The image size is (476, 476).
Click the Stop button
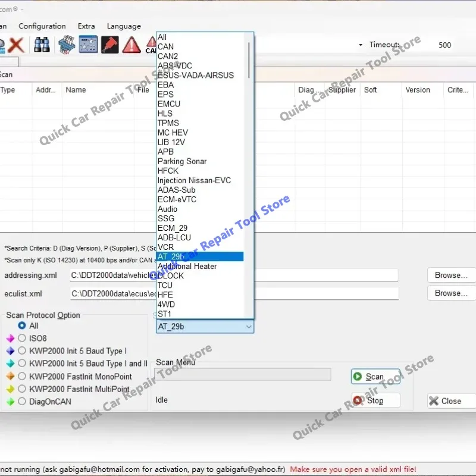click(375, 400)
